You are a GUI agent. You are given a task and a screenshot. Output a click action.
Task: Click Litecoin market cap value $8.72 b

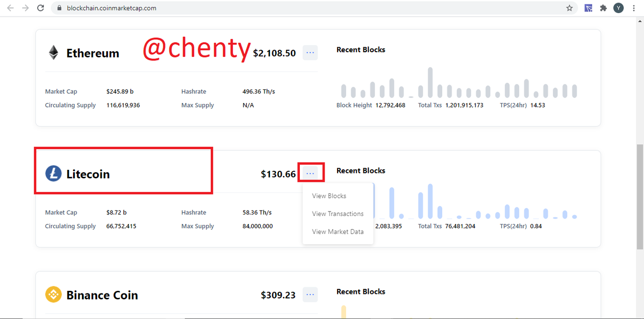116,212
